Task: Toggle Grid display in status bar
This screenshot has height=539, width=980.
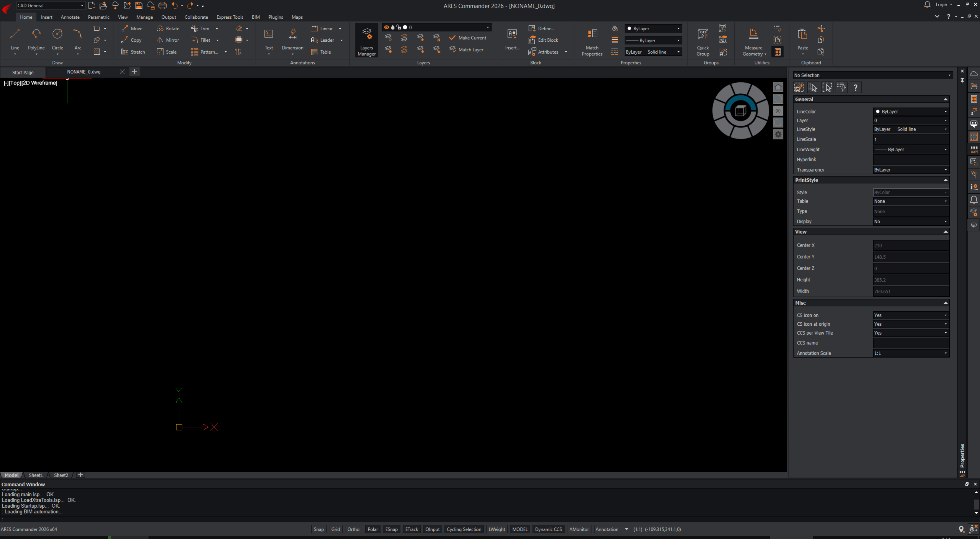Action: [335, 529]
